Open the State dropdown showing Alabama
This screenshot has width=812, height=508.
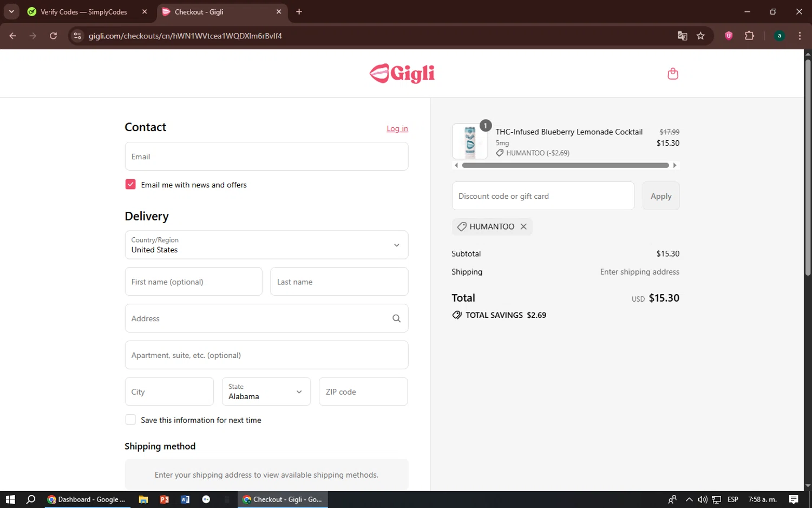click(266, 392)
